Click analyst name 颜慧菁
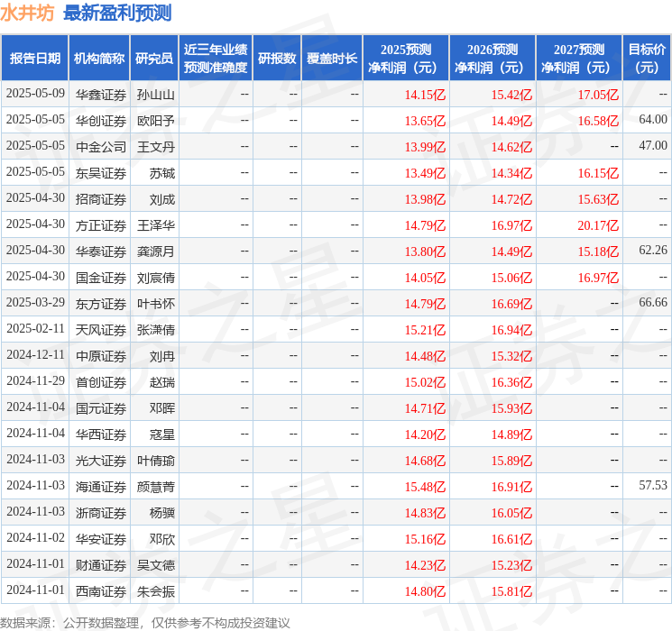 tap(155, 486)
